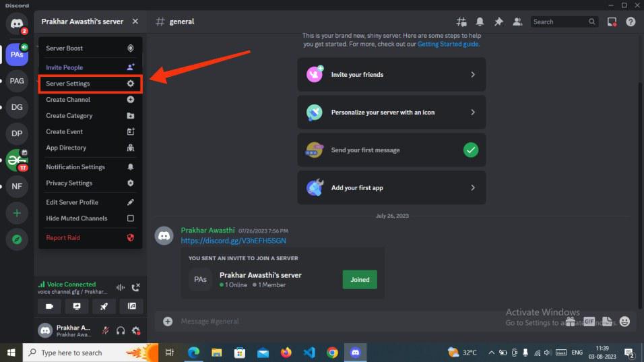This screenshot has width=644, height=362.
Task: Explore discoverable servers compass icon
Action: pyautogui.click(x=17, y=239)
